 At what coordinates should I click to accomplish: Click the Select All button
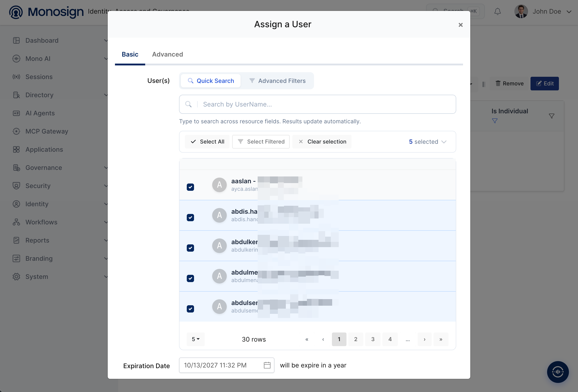207,142
